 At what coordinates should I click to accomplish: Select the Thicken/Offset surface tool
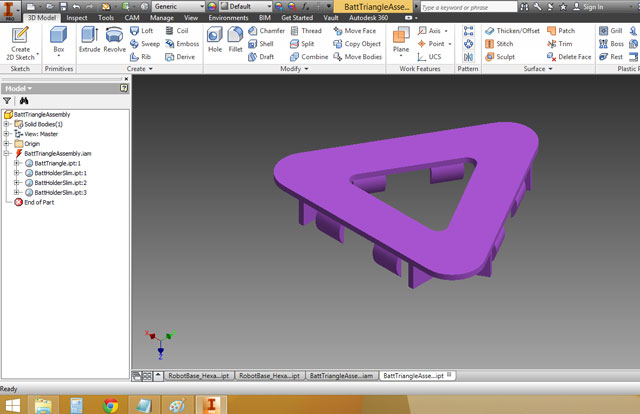[x=512, y=31]
